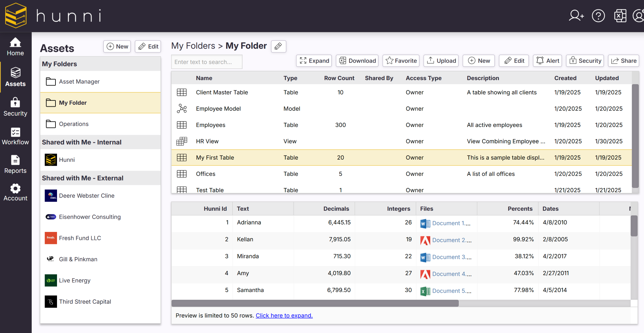Click the add user icon in header
The image size is (644, 333).
pos(576,16)
